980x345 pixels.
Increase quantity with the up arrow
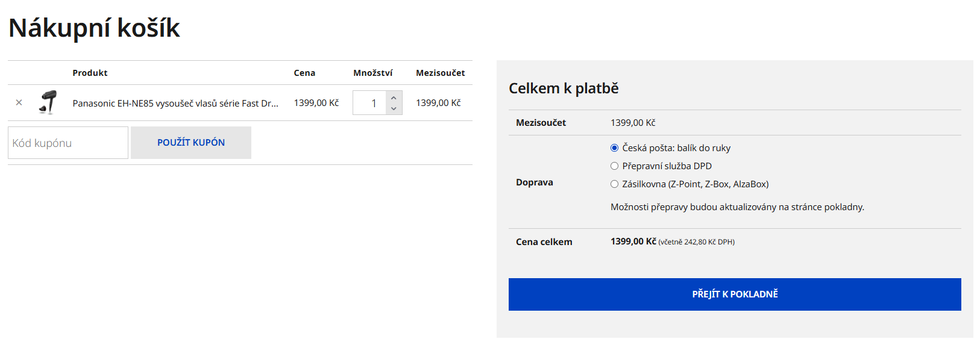click(x=394, y=98)
